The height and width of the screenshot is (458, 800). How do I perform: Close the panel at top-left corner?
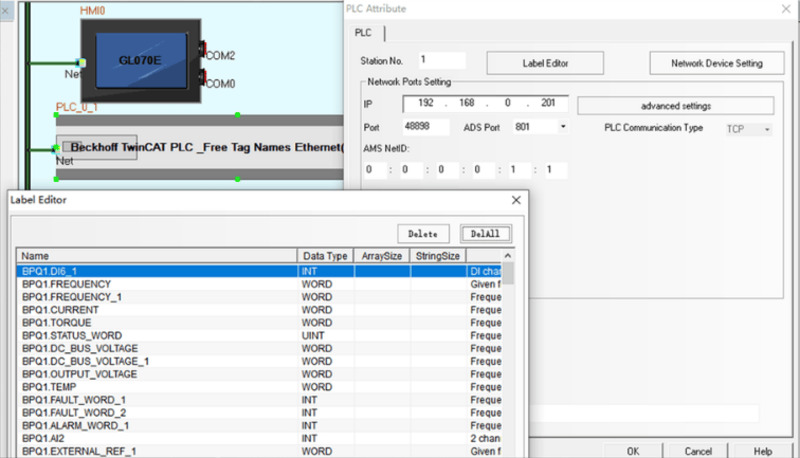[x=6, y=11]
